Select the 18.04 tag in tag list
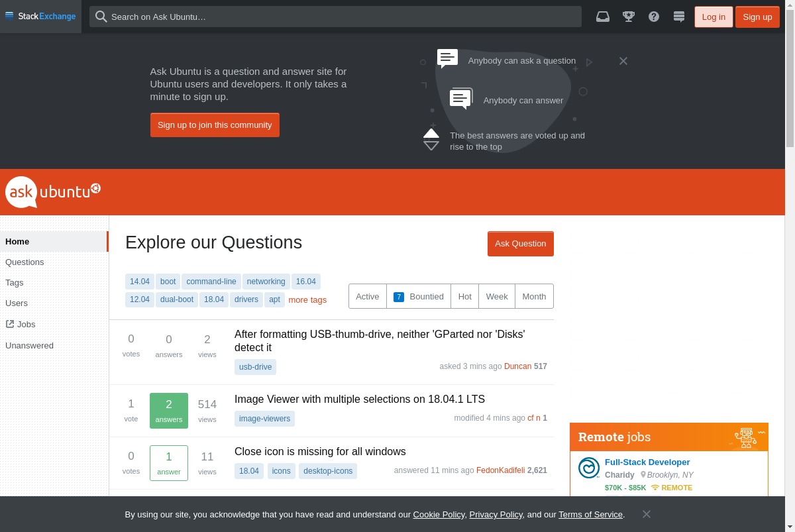This screenshot has width=795, height=532. (x=214, y=299)
